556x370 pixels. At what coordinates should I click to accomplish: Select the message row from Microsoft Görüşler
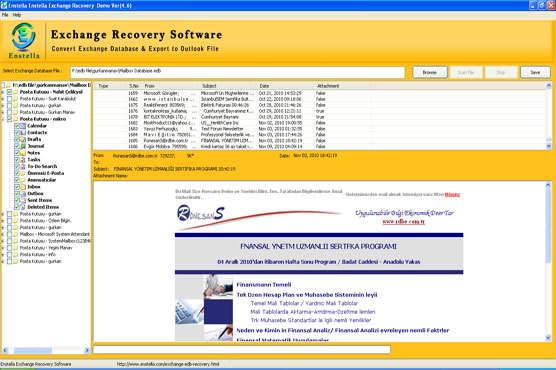point(319,93)
